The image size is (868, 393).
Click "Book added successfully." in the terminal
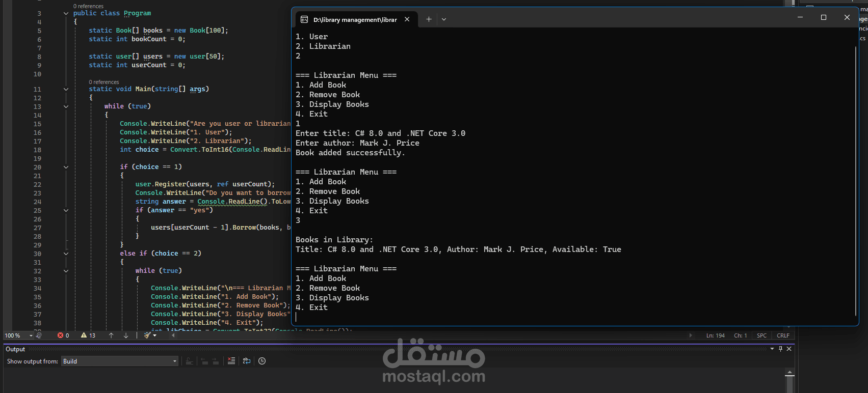click(x=350, y=153)
